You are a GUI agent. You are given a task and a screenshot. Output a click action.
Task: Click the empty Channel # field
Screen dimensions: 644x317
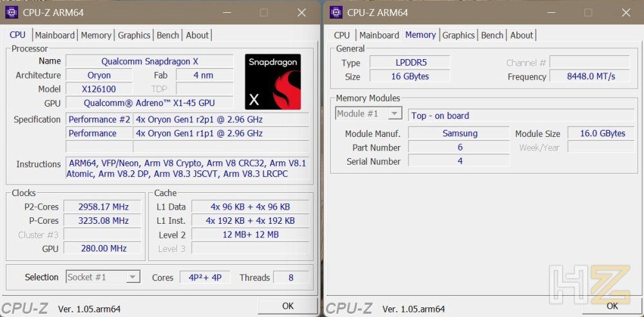click(x=589, y=62)
